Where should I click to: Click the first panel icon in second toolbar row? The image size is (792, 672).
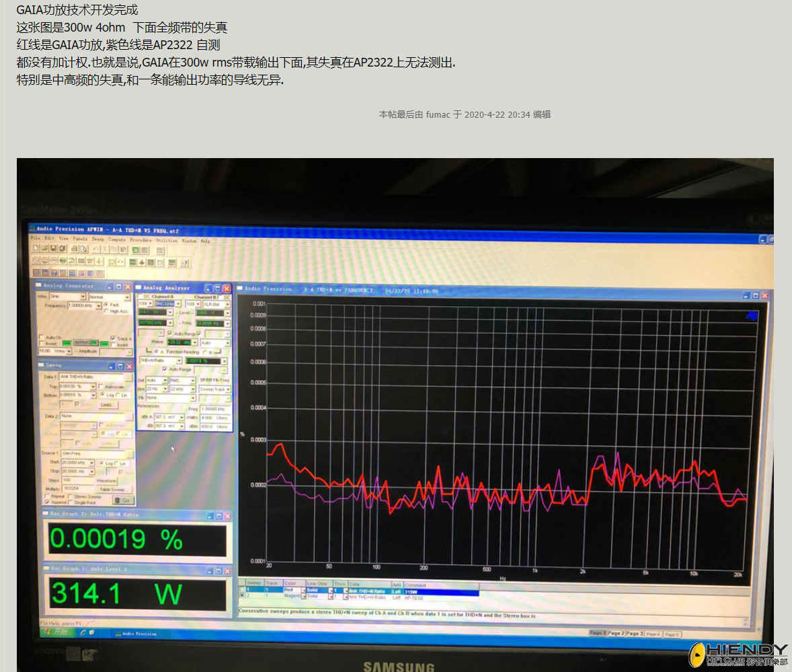click(x=36, y=260)
